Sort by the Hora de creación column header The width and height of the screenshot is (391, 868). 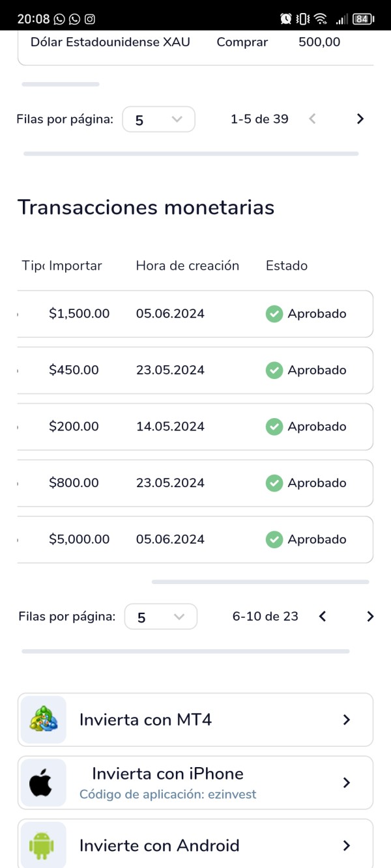point(188,266)
